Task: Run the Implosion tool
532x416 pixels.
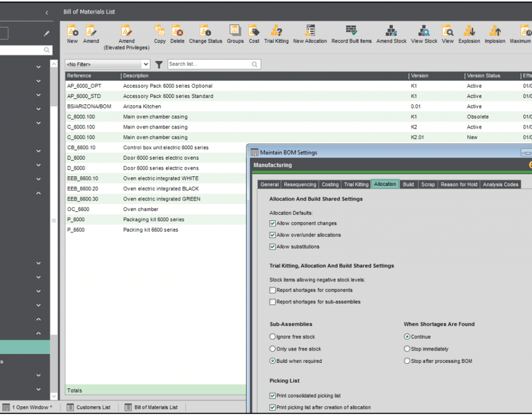Action: pos(495,31)
